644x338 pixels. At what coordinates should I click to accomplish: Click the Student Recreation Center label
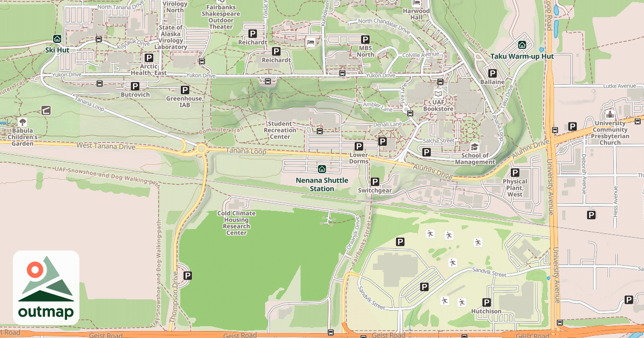(280, 130)
